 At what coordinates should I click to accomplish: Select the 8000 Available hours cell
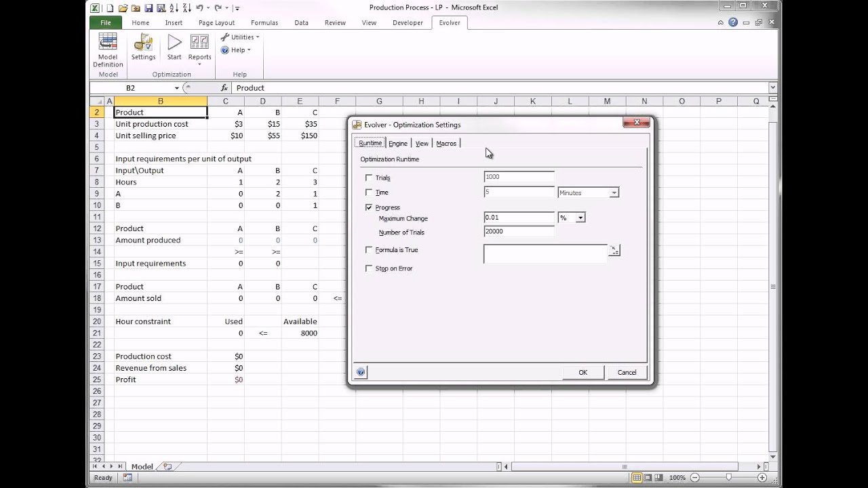point(300,333)
